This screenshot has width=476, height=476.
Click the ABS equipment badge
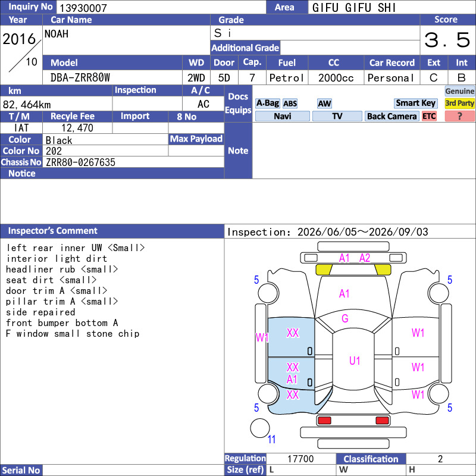click(x=290, y=104)
